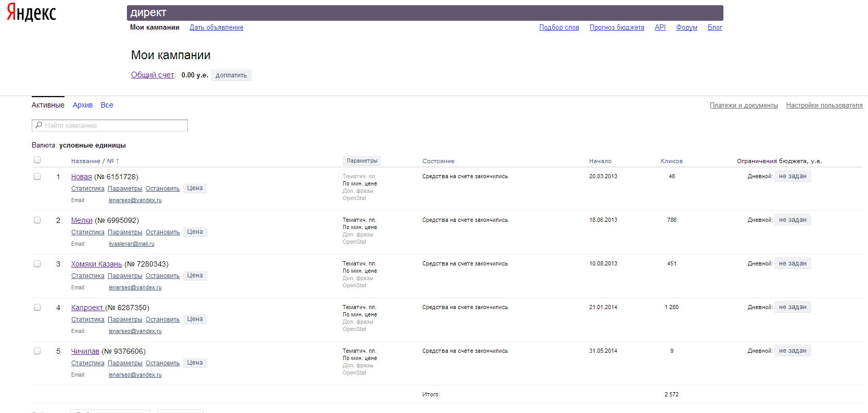Set daily budget 'не задан' for Чичилав
Image resolution: width=868 pixels, height=413 pixels.
click(x=793, y=351)
